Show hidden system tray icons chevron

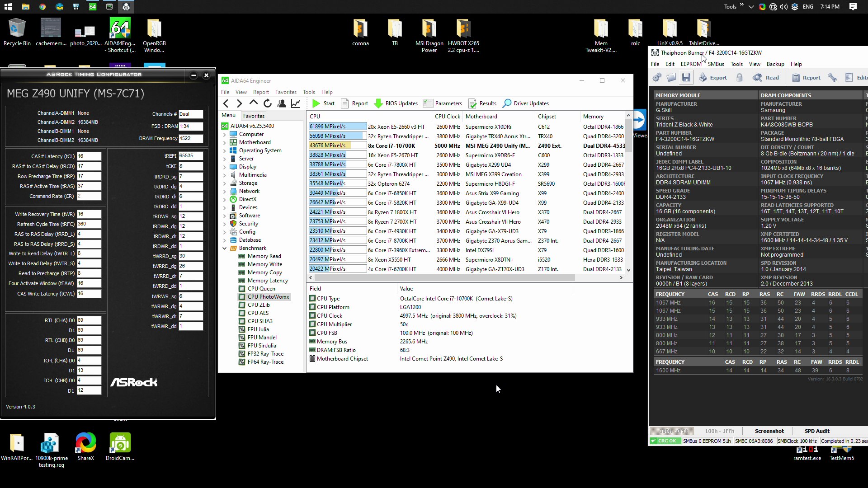[x=751, y=7]
